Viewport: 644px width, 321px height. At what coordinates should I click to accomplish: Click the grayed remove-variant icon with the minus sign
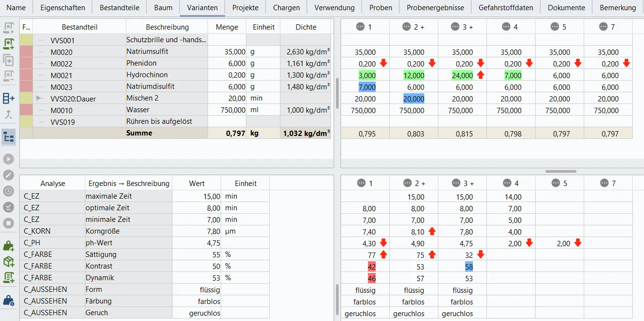tap(9, 75)
